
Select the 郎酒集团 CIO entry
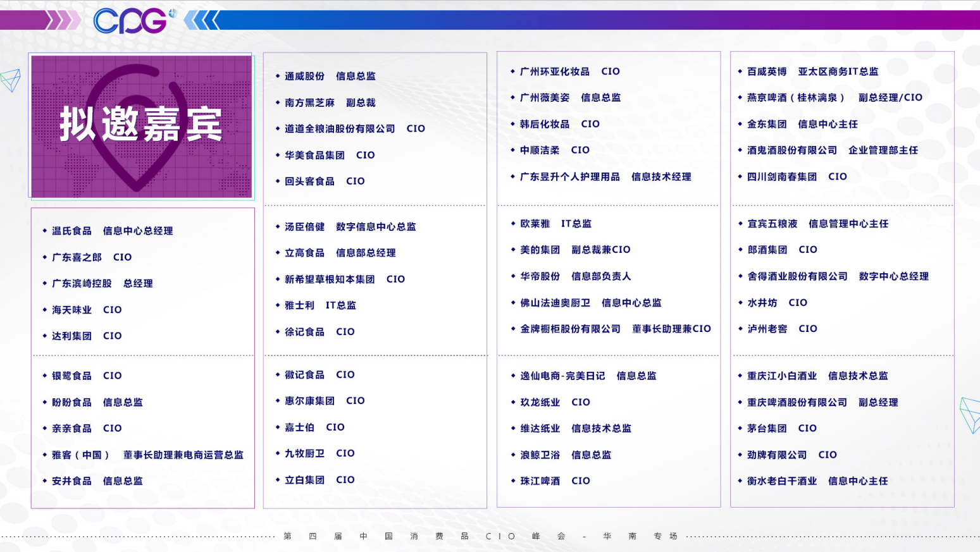(x=783, y=250)
